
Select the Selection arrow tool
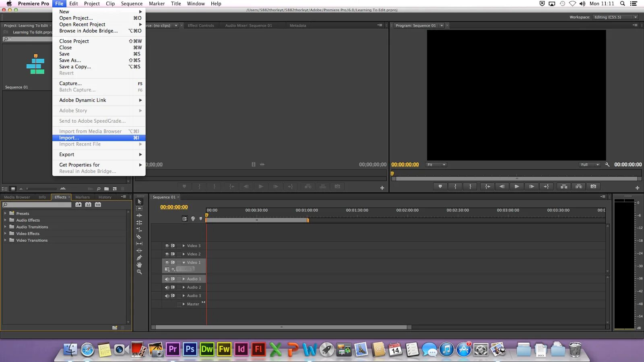pos(139,202)
